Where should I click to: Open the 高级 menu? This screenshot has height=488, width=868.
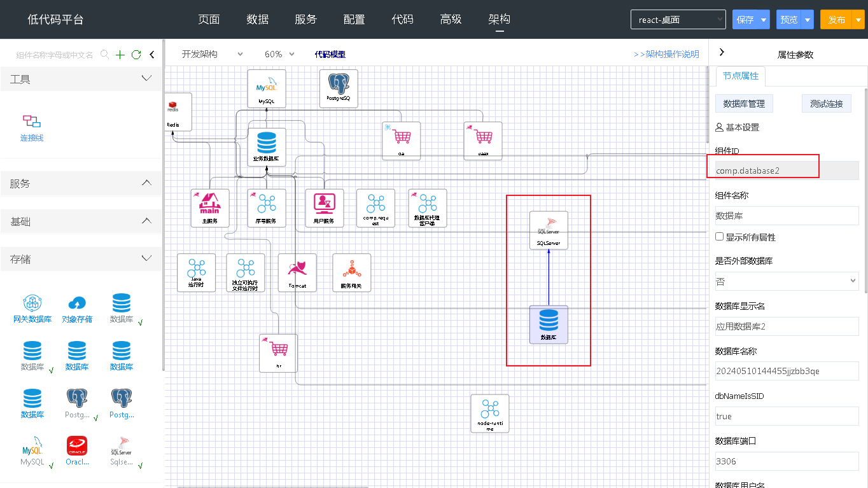pyautogui.click(x=451, y=20)
